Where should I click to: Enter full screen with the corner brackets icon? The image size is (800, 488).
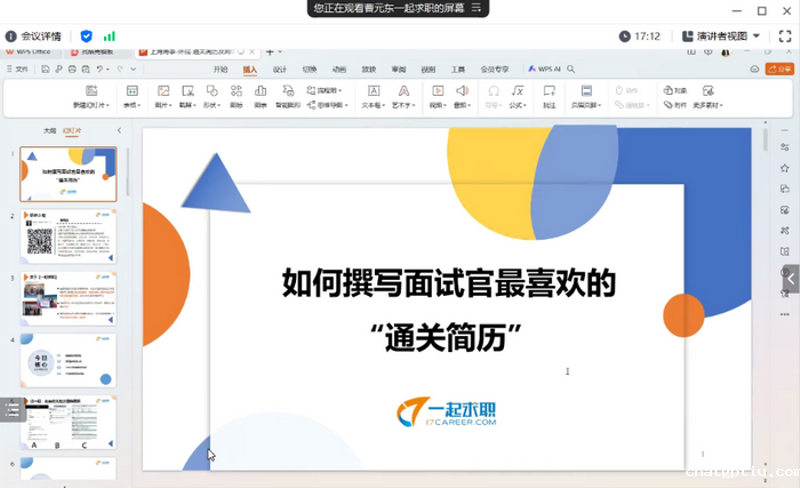[x=785, y=36]
